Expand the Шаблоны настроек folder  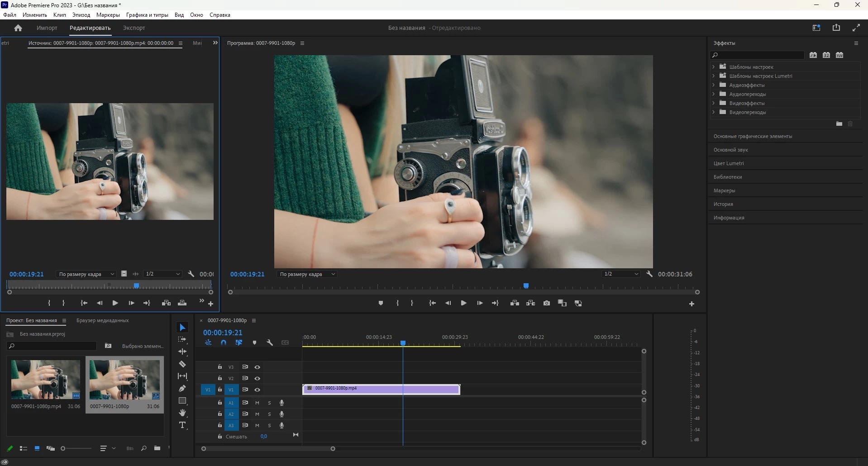click(714, 67)
